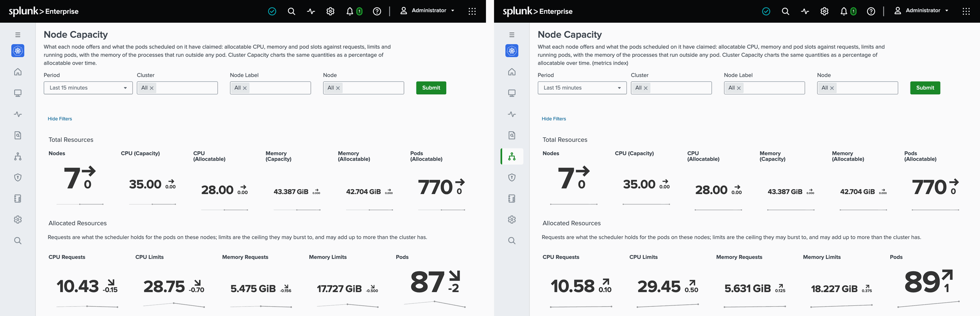Open the notifications bell in the right window
The height and width of the screenshot is (316, 980).
844,11
